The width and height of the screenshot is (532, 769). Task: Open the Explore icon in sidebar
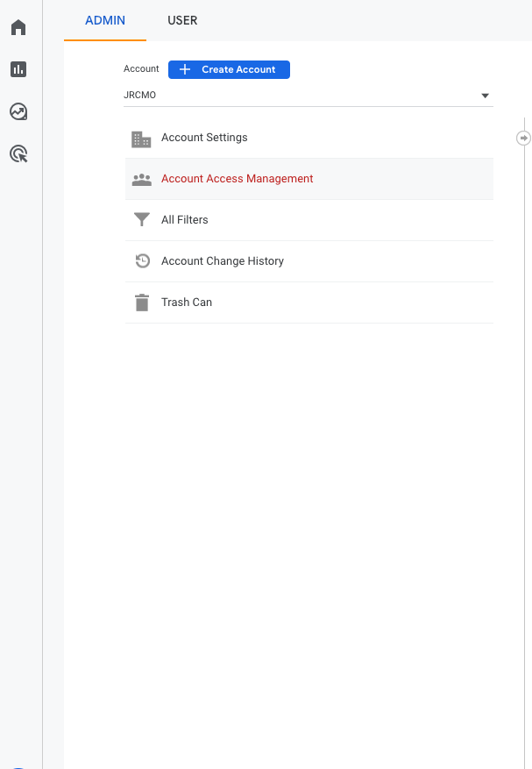[18, 111]
